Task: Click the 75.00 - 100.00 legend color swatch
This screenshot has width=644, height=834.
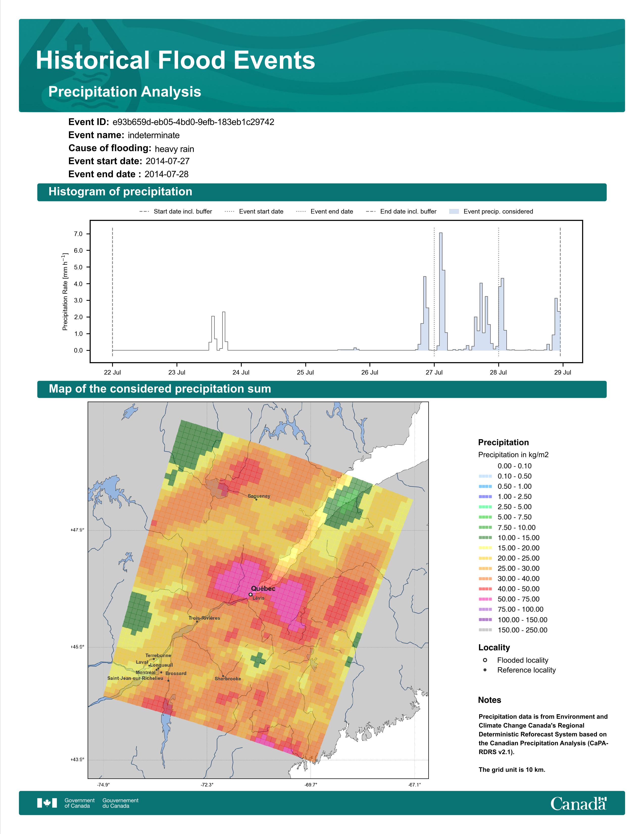Action: tap(485, 610)
